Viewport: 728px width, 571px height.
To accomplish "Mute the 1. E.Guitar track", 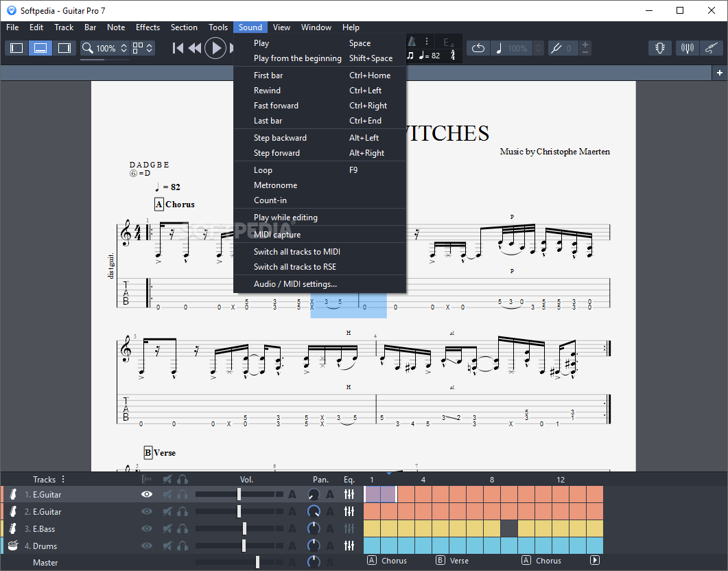I will (167, 494).
